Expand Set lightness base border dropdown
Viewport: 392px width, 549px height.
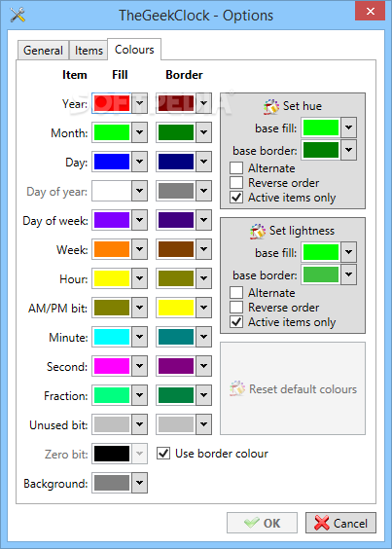348,274
